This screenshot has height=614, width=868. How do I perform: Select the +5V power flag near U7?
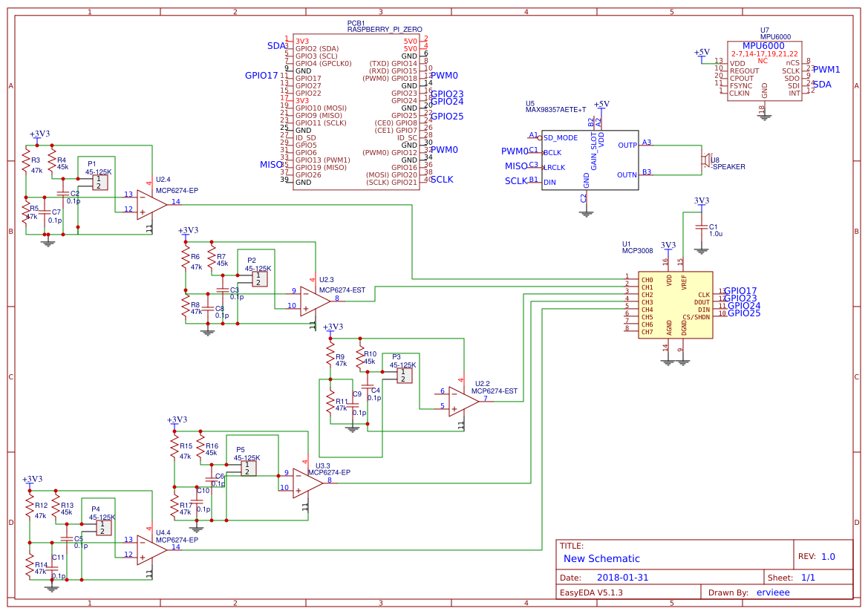pyautogui.click(x=702, y=52)
